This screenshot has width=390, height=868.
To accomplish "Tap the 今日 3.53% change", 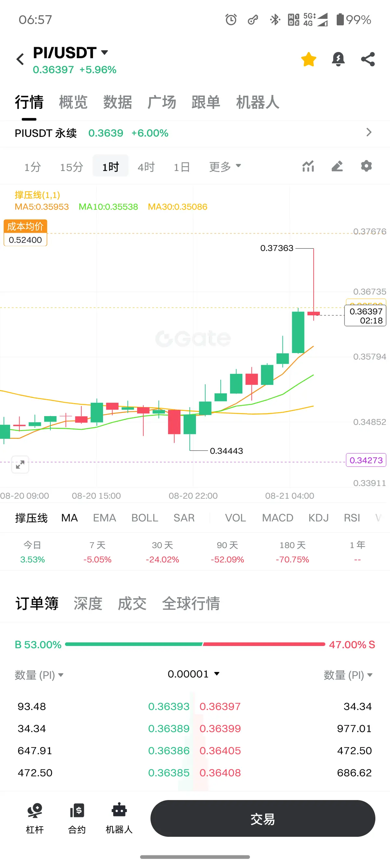I will pos(32,552).
